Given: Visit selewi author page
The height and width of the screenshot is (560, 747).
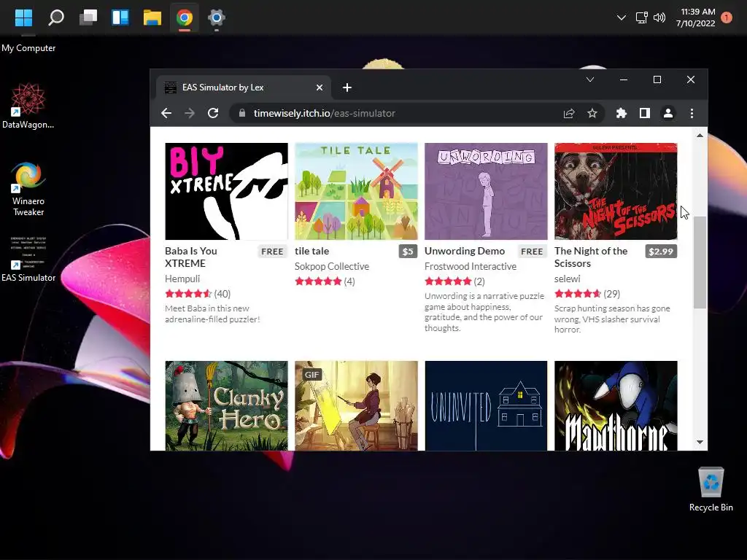Looking at the screenshot, I should tap(568, 279).
